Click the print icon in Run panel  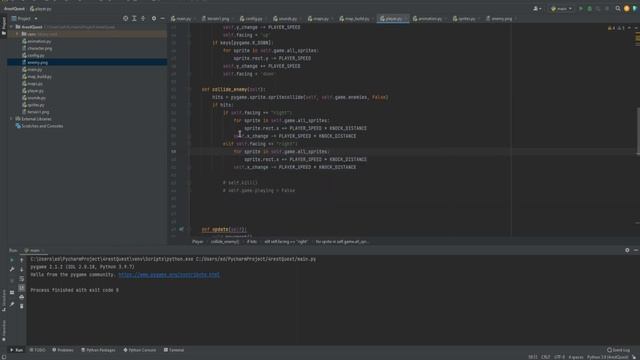click(x=22, y=297)
